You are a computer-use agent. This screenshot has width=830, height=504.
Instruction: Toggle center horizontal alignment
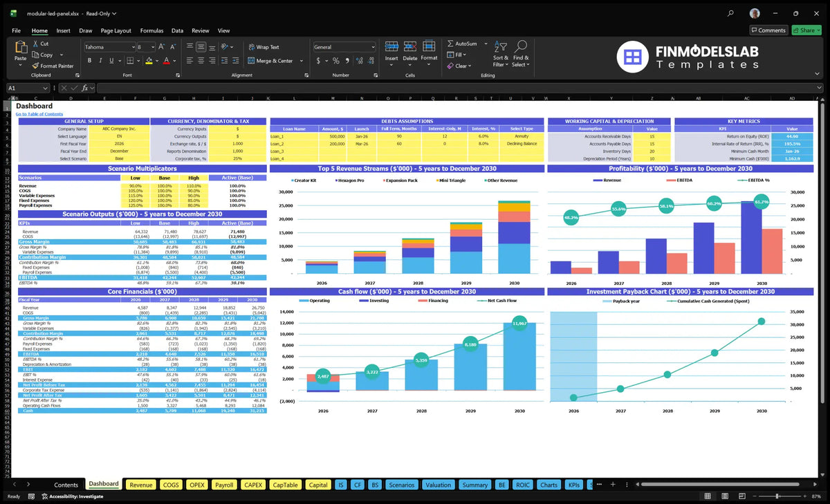click(201, 61)
